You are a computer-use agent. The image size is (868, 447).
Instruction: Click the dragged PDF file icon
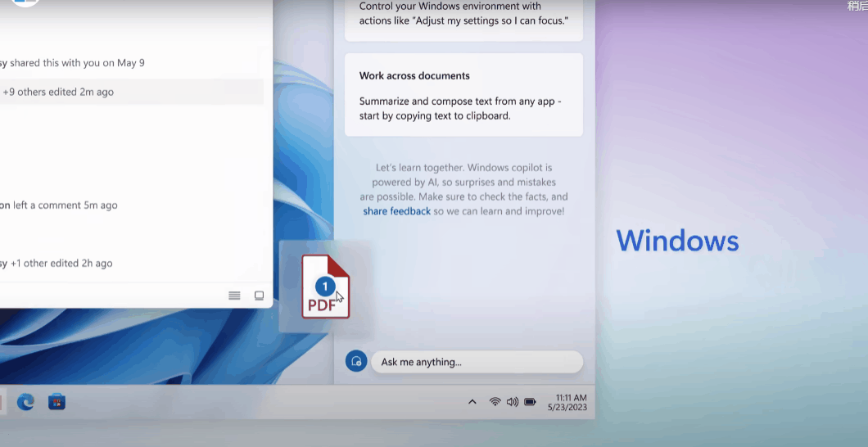coord(326,287)
